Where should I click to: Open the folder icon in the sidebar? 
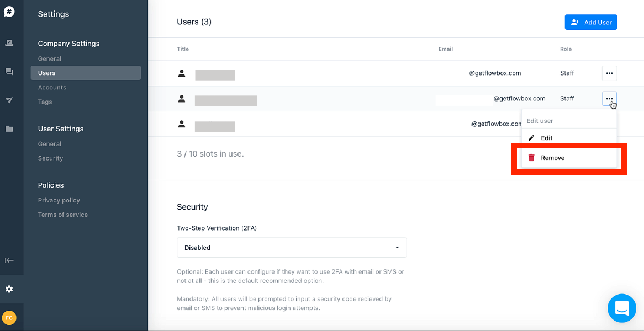(9, 129)
